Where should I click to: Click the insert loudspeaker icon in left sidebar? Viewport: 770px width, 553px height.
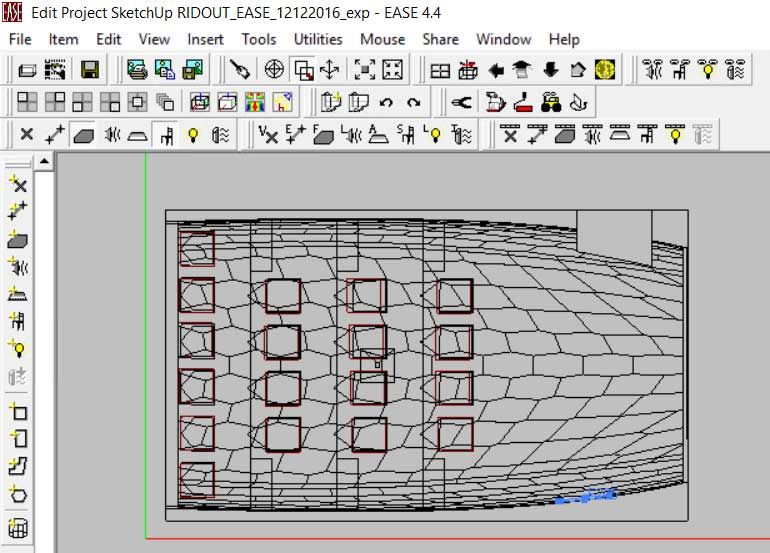coord(18,267)
